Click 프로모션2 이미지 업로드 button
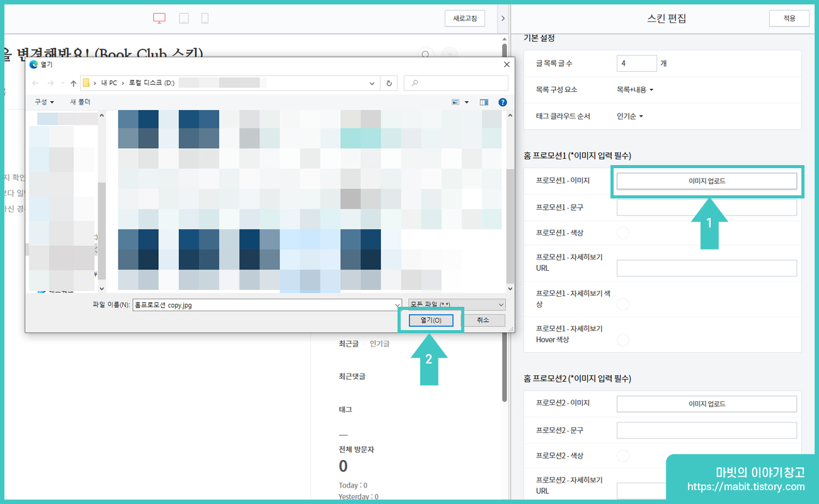The height and width of the screenshot is (504, 819). click(707, 404)
